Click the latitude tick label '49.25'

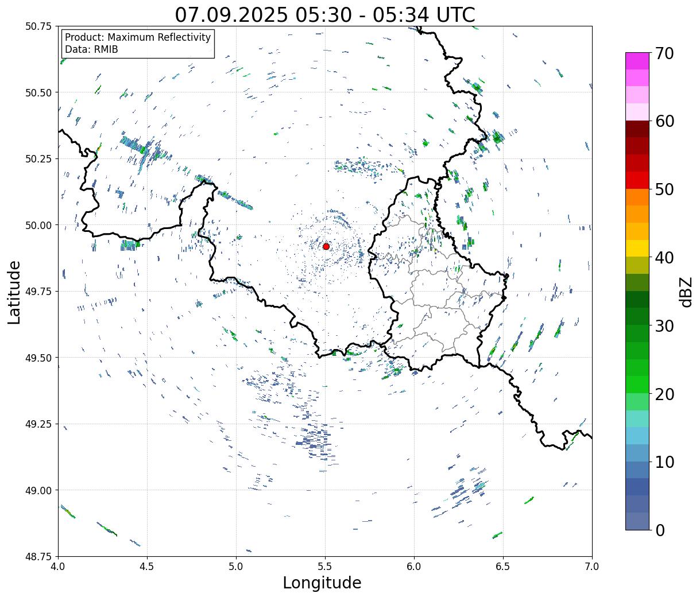(x=38, y=424)
